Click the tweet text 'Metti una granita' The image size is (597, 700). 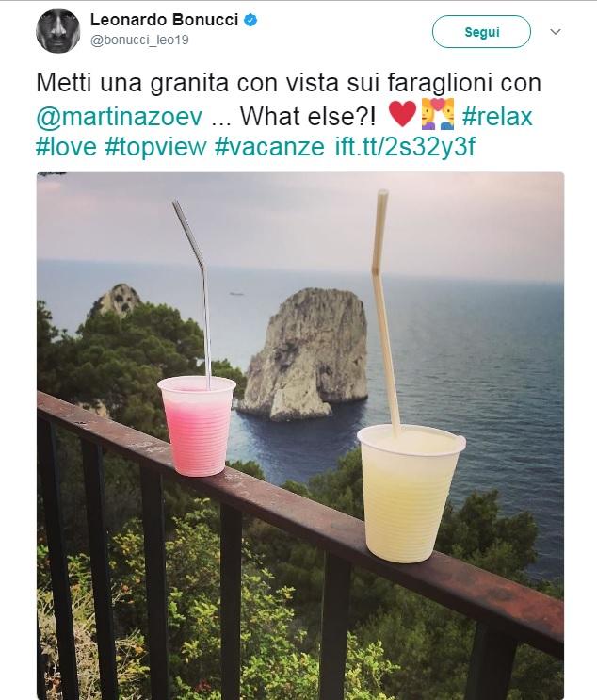[133, 83]
